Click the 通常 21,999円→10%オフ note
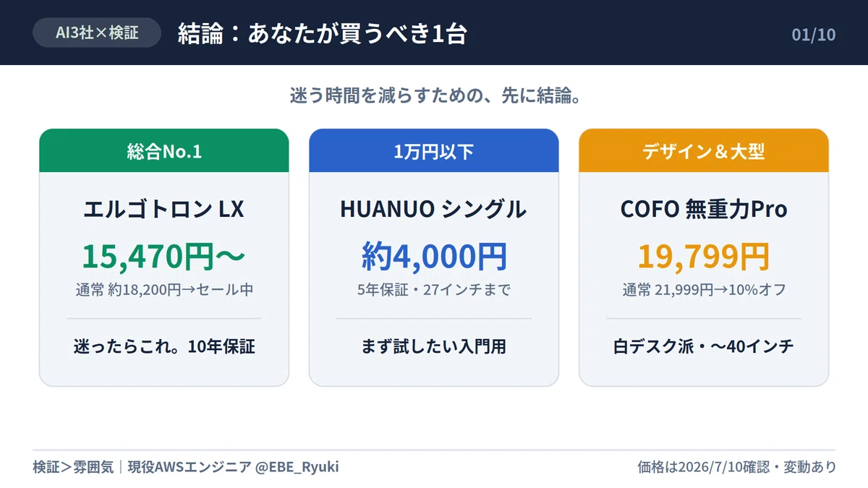868x488 pixels. tap(704, 290)
